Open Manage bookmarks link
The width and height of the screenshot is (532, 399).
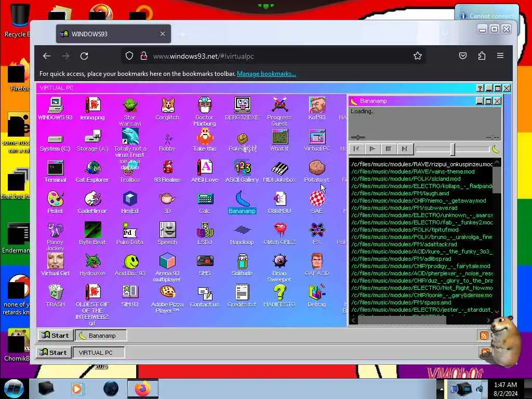point(267,74)
